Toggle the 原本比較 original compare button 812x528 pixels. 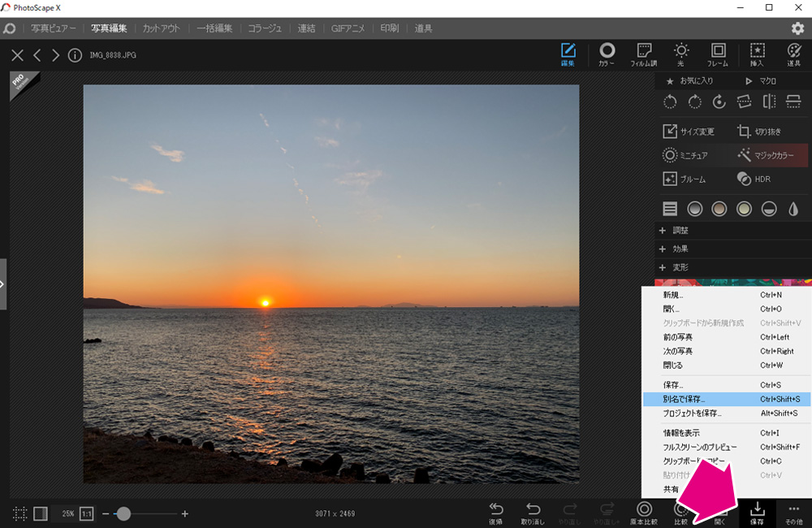[644, 513]
